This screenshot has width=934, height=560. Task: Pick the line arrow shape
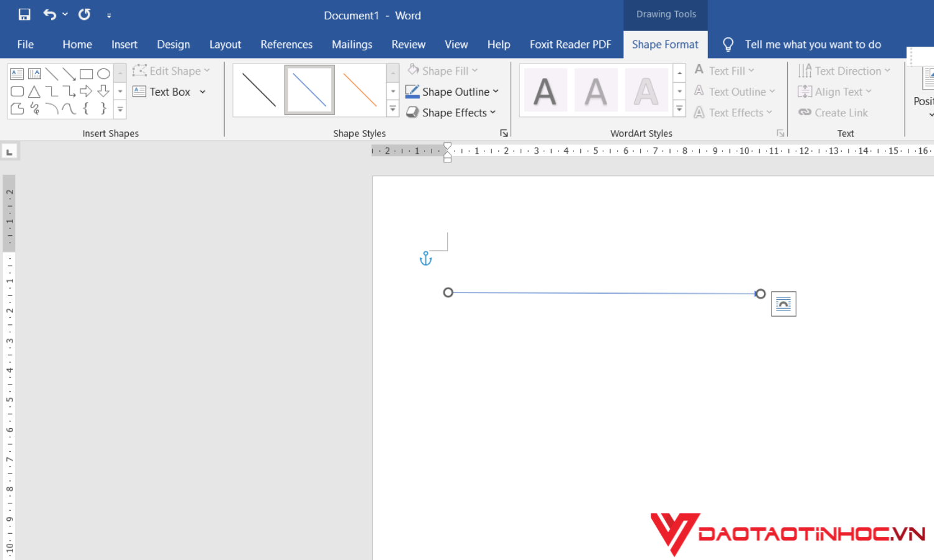(x=69, y=74)
